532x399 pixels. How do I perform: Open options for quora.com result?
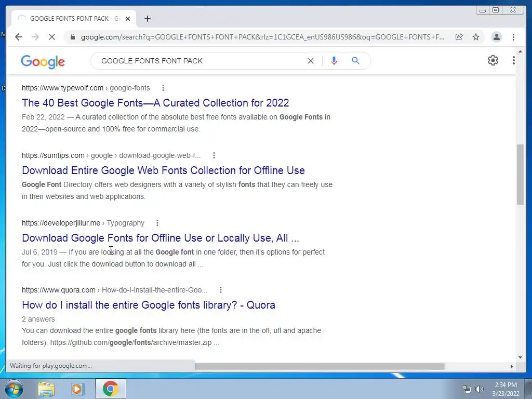[x=220, y=290]
